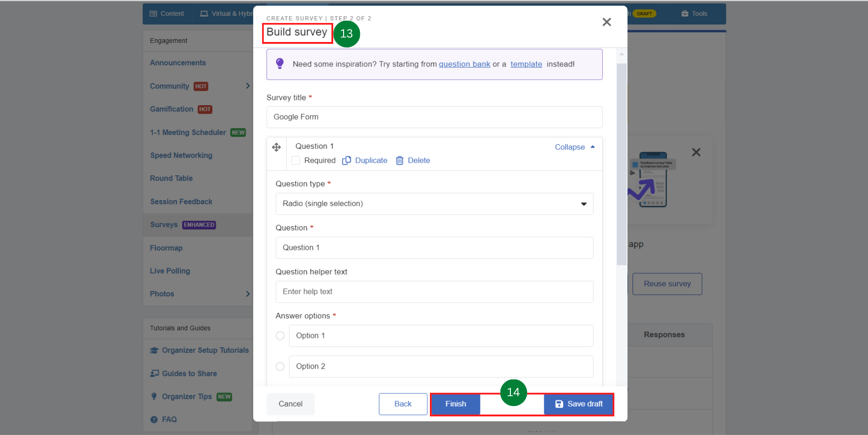Collapse the Question 1 section

[575, 147]
